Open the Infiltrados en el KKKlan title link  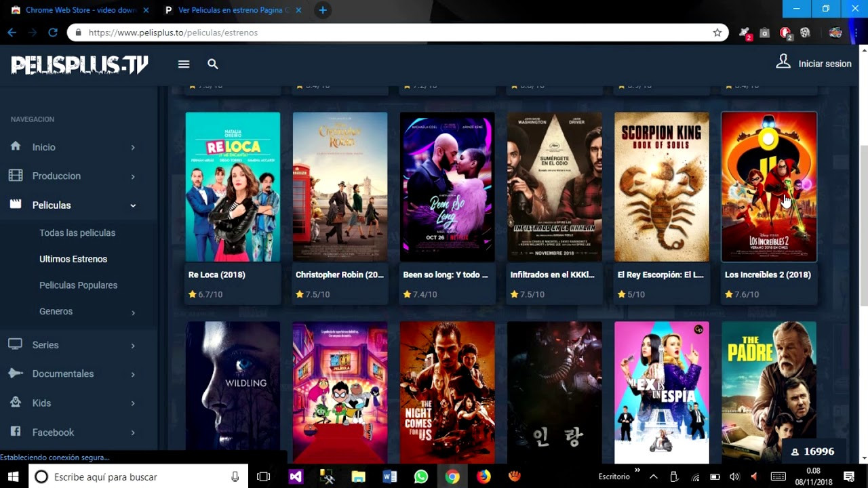pyautogui.click(x=552, y=274)
